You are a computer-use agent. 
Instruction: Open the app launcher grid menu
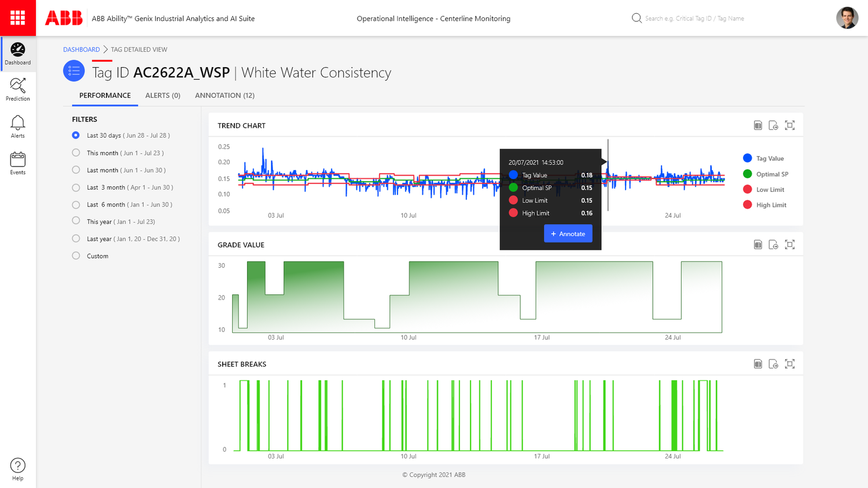point(17,17)
